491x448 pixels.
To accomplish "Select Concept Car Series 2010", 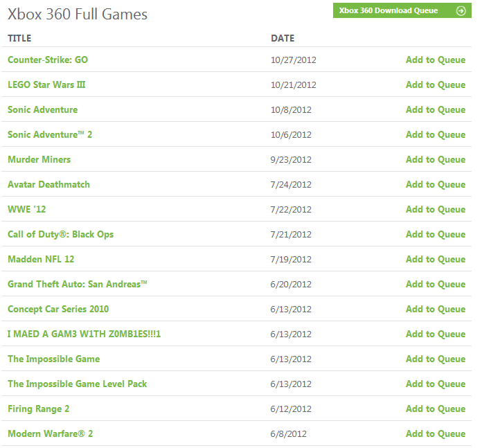I will pyautogui.click(x=58, y=310).
